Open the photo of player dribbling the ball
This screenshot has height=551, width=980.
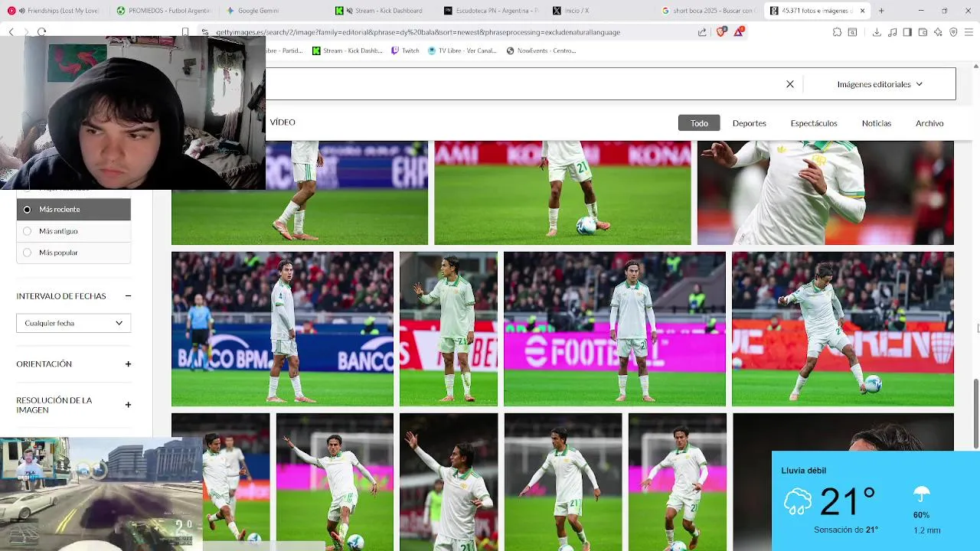click(843, 329)
